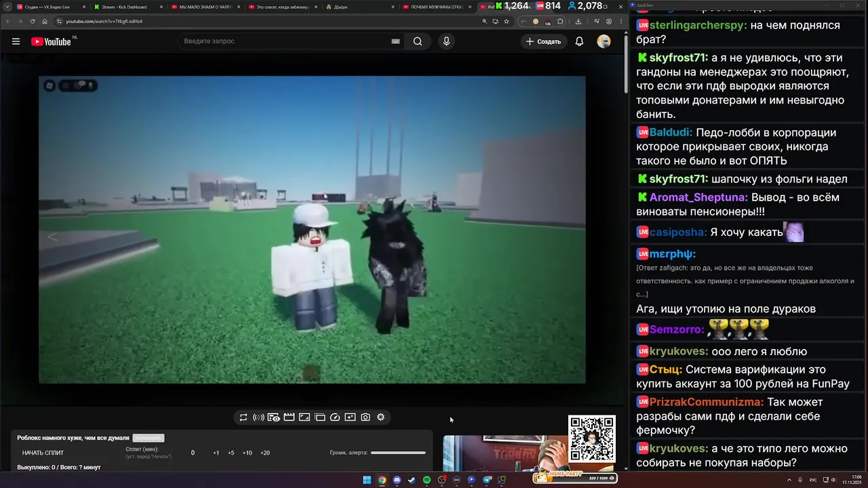Click the РУС language indicator in taskbar
Screen dimensions: 868x488
813,480
